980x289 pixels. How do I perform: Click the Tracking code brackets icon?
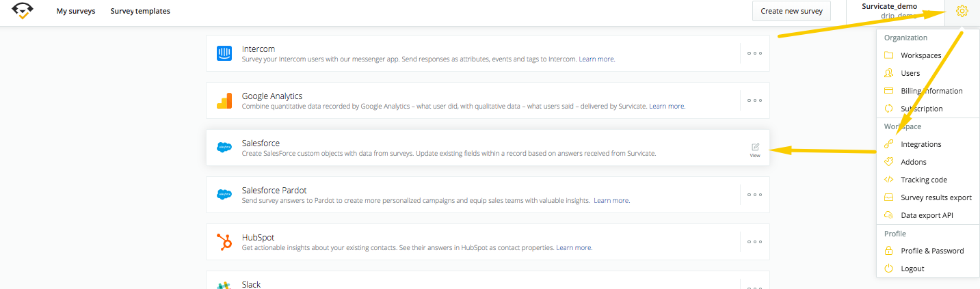pos(889,180)
